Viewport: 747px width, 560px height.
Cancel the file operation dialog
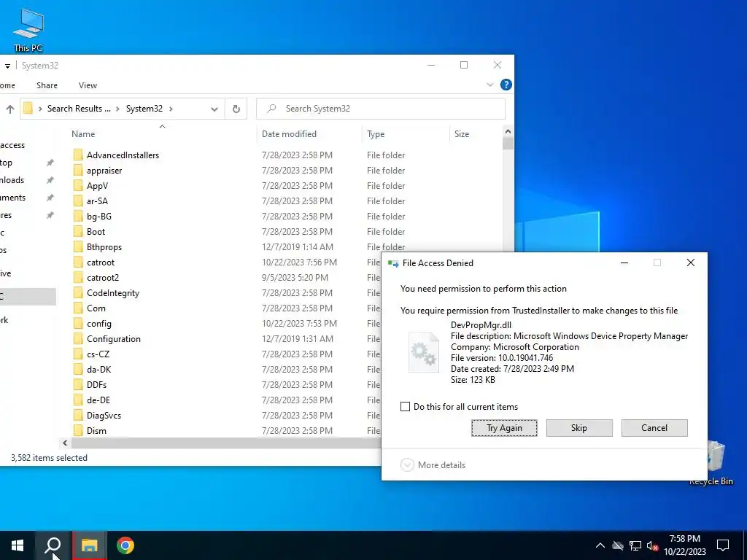(x=654, y=427)
